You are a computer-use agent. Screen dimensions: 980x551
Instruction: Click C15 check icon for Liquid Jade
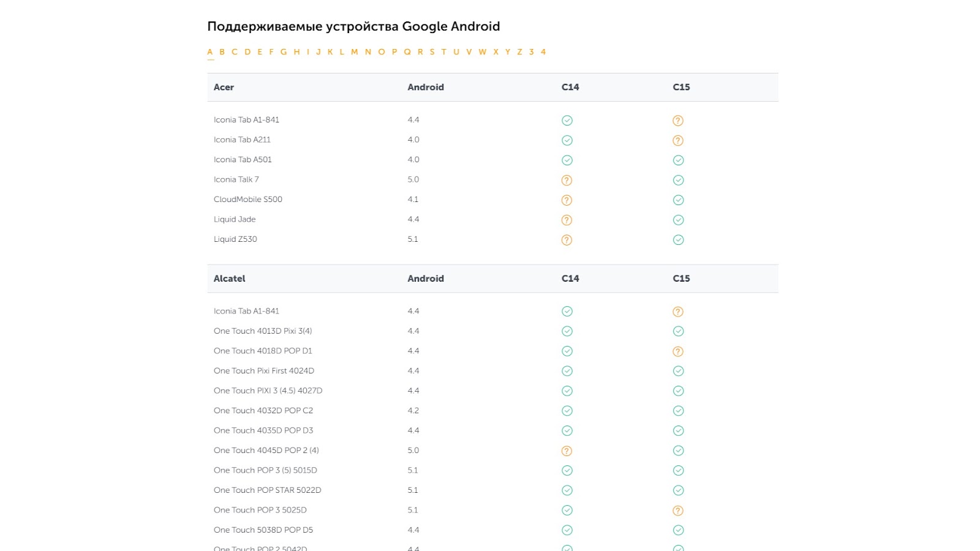678,220
